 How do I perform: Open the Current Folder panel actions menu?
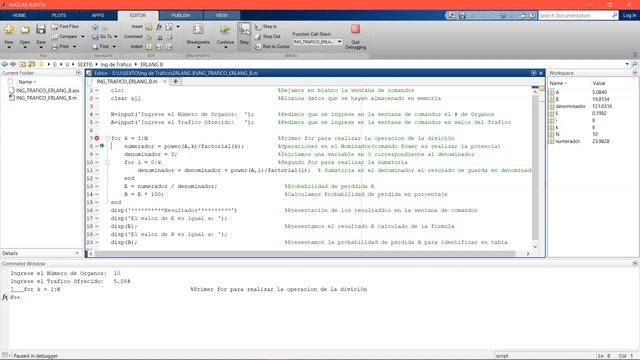click(78, 73)
